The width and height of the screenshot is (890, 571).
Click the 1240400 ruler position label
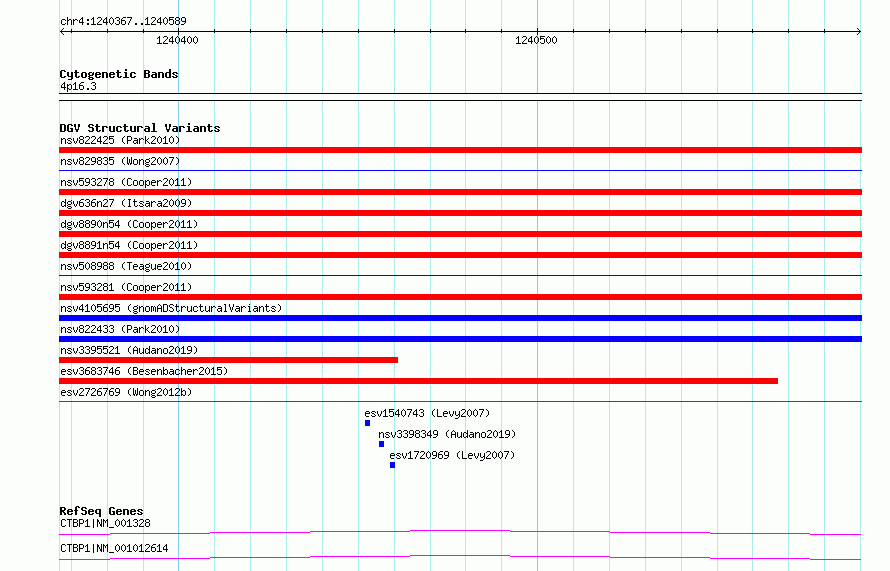click(x=177, y=40)
